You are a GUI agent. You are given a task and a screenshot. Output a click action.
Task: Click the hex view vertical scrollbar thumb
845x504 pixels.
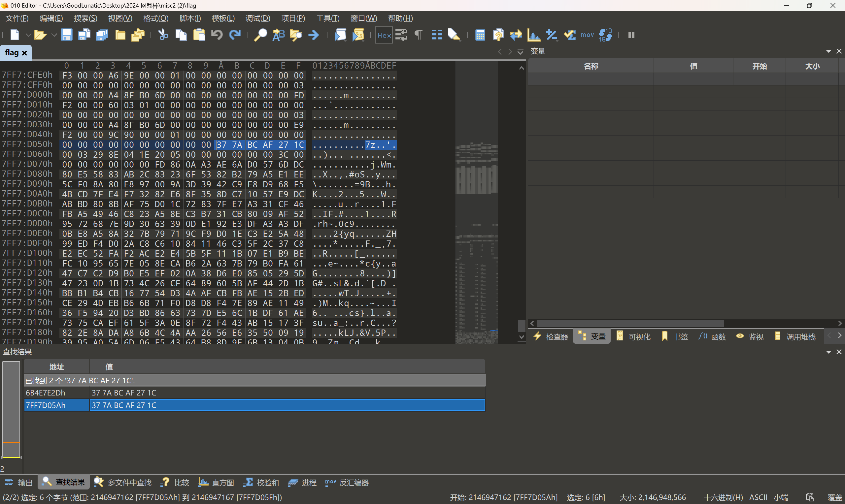point(522,325)
